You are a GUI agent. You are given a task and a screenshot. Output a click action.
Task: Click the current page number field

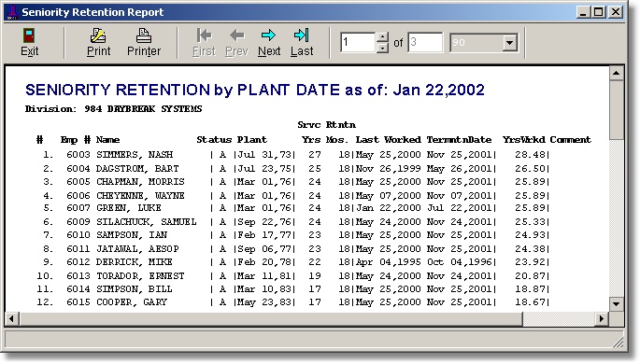click(x=358, y=42)
